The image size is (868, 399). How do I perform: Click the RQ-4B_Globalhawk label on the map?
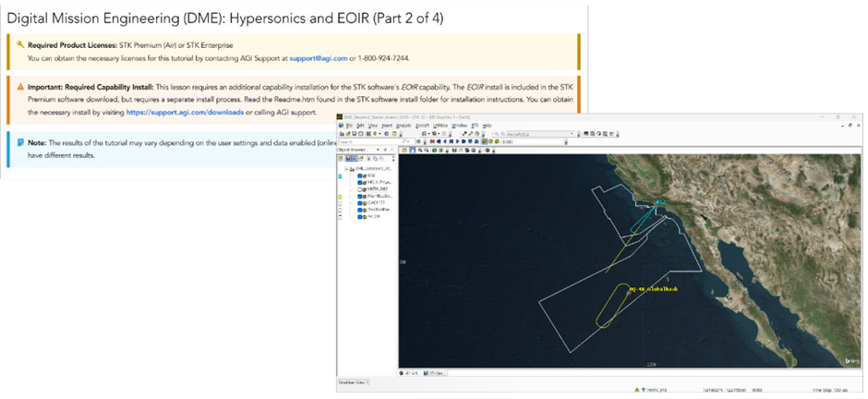[x=654, y=289]
